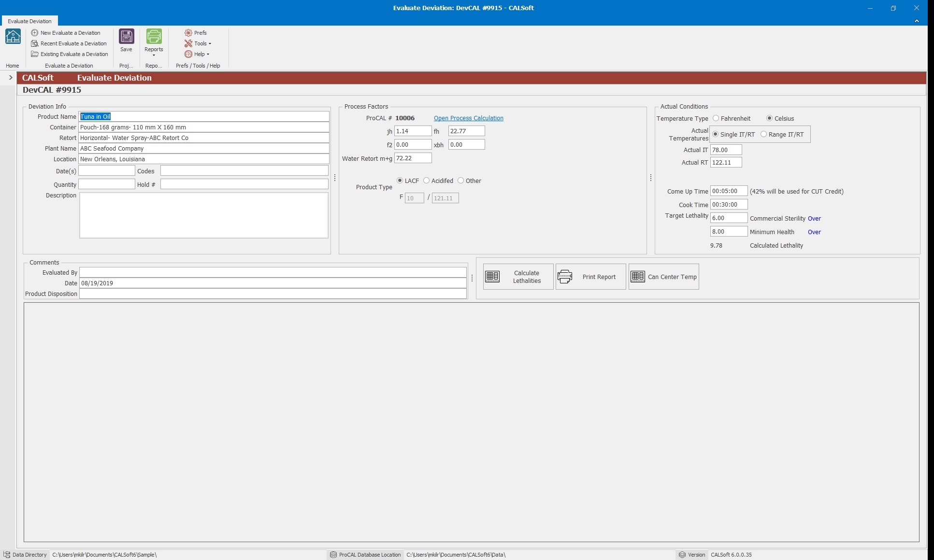Click the Print Report button
This screenshot has height=560, width=934.
(590, 277)
